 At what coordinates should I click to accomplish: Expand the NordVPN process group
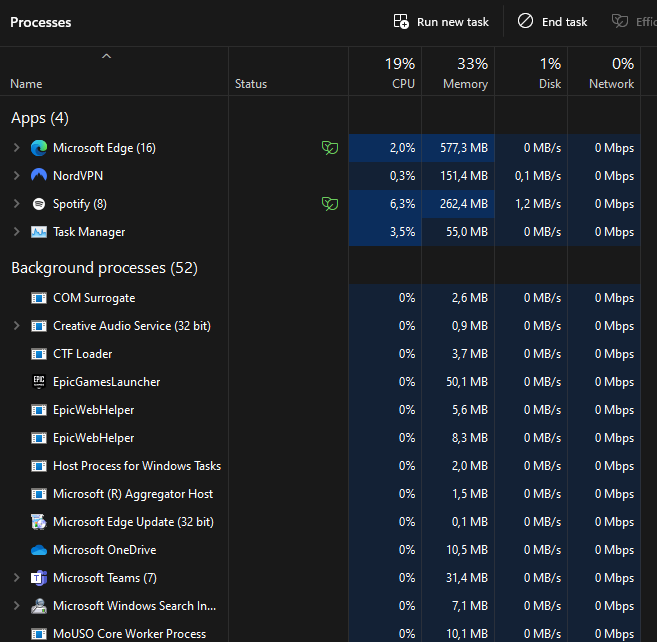click(x=16, y=176)
